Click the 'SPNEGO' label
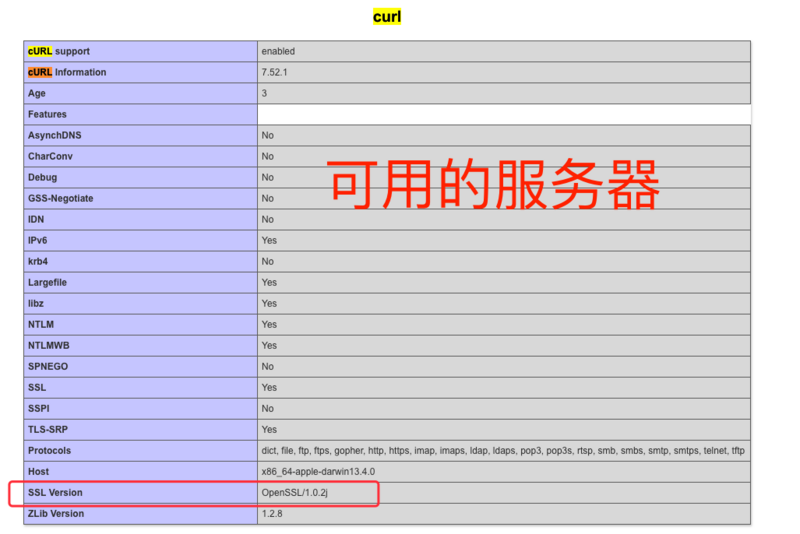This screenshot has width=800, height=534. coord(48,367)
